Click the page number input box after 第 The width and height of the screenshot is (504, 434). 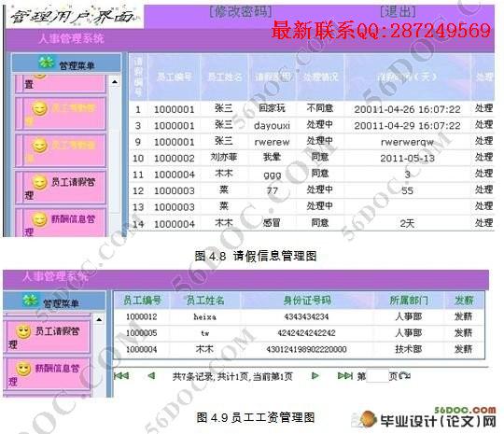point(377,376)
